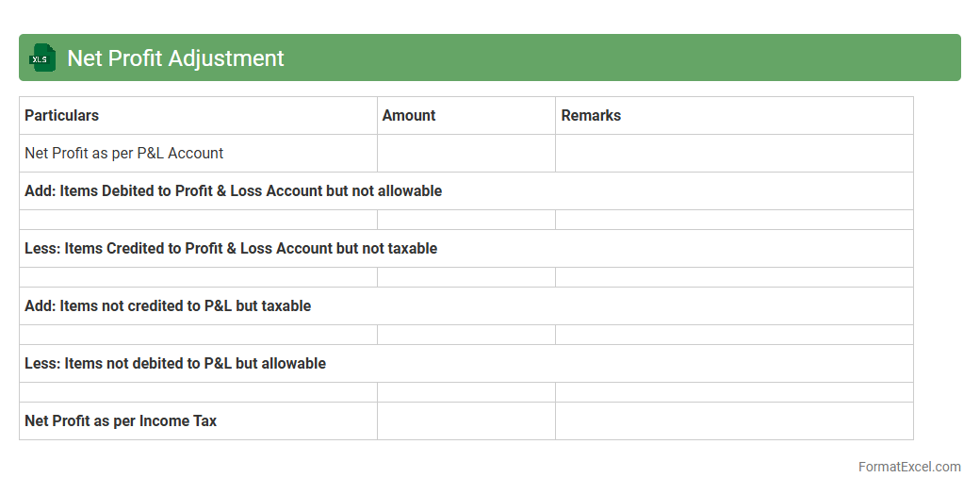The image size is (980, 494).
Task: Select the Net Profit as per Income Tax cell
Action: point(121,420)
